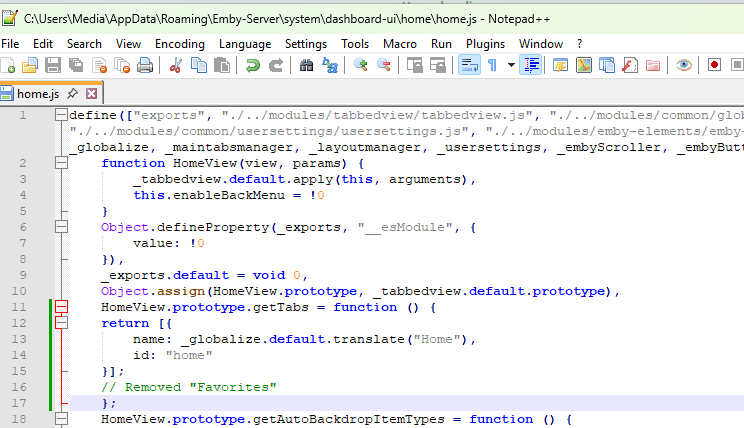Save the document with the Save icon
Image resolution: width=744 pixels, height=428 pixels.
(x=53, y=65)
